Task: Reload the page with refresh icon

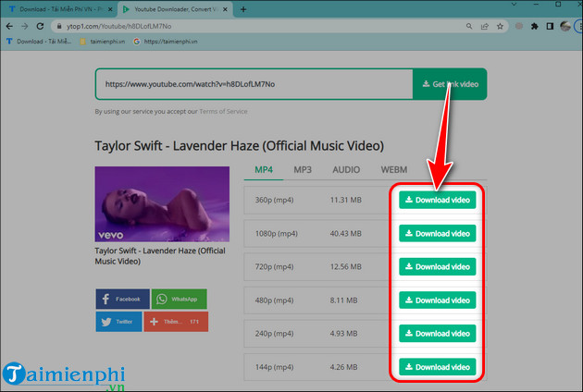Action: [x=46, y=26]
